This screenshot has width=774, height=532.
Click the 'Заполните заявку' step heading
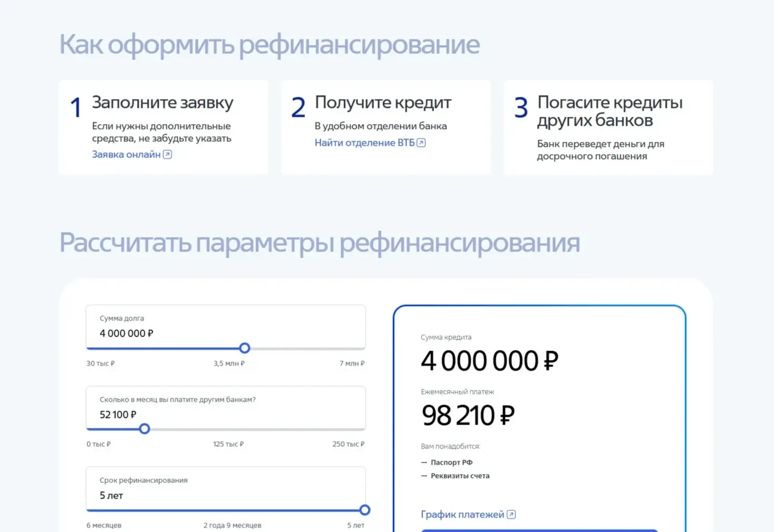point(162,103)
